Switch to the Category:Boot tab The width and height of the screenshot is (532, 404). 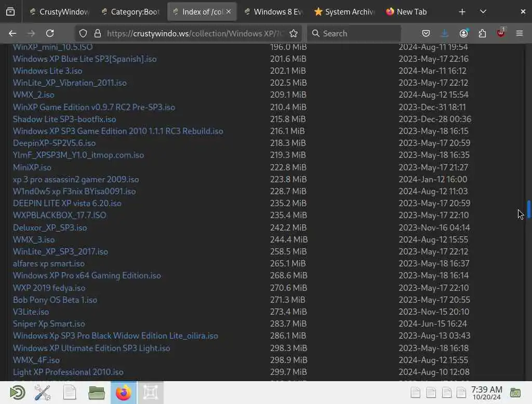pyautogui.click(x=130, y=12)
